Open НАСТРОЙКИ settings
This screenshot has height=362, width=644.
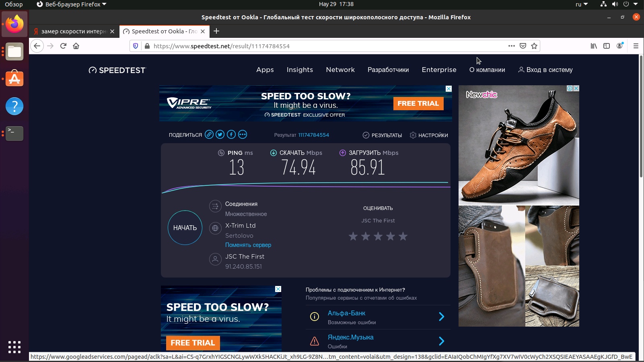(x=429, y=135)
